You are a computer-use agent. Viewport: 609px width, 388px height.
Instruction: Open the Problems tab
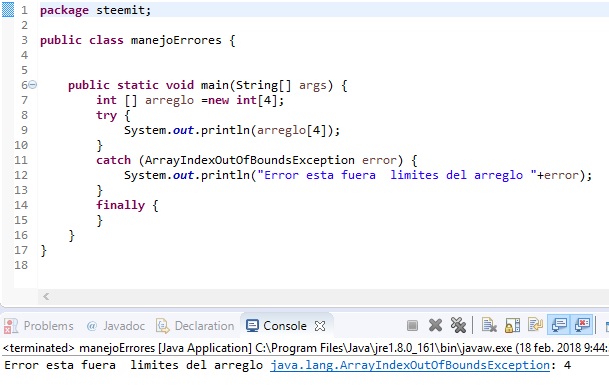(39, 325)
